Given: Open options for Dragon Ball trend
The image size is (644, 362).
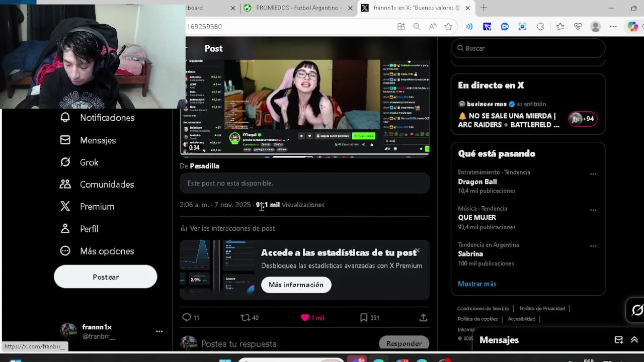Looking at the screenshot, I should (x=593, y=174).
